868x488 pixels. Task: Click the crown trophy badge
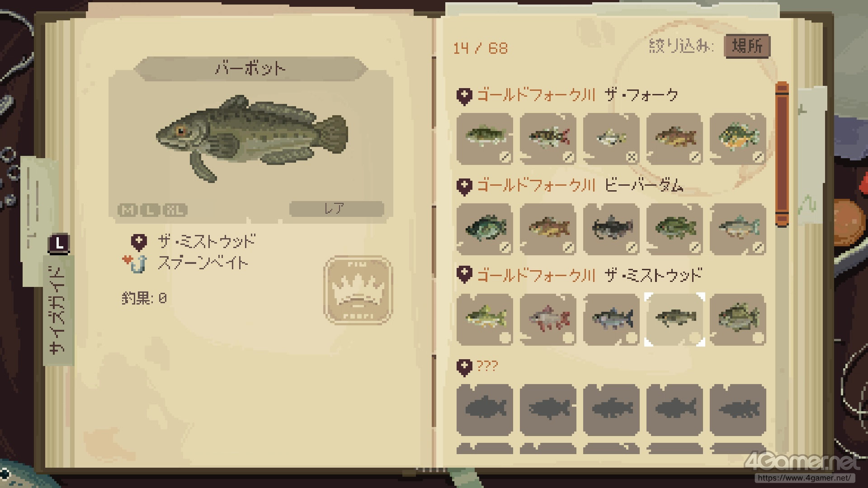pos(358,290)
